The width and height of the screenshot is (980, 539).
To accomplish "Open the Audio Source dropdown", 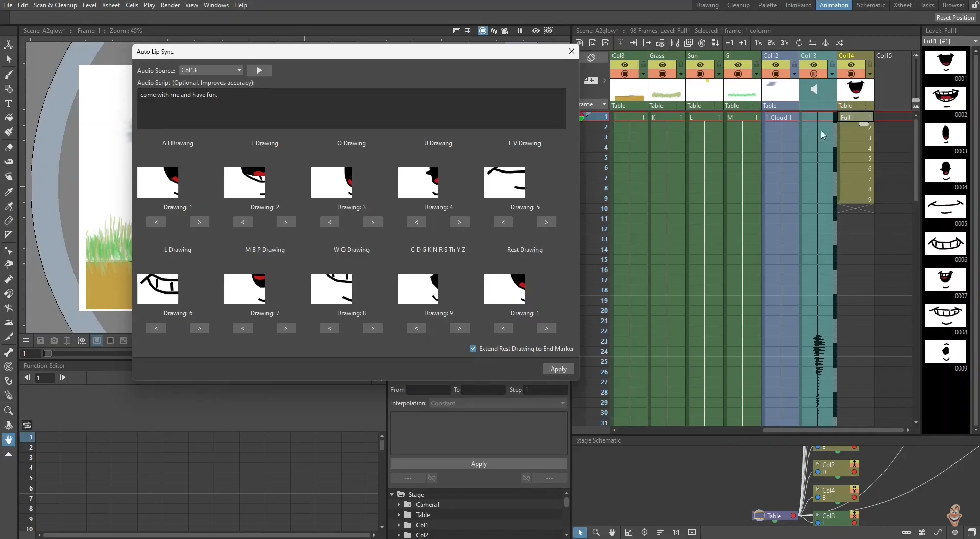I will point(211,70).
